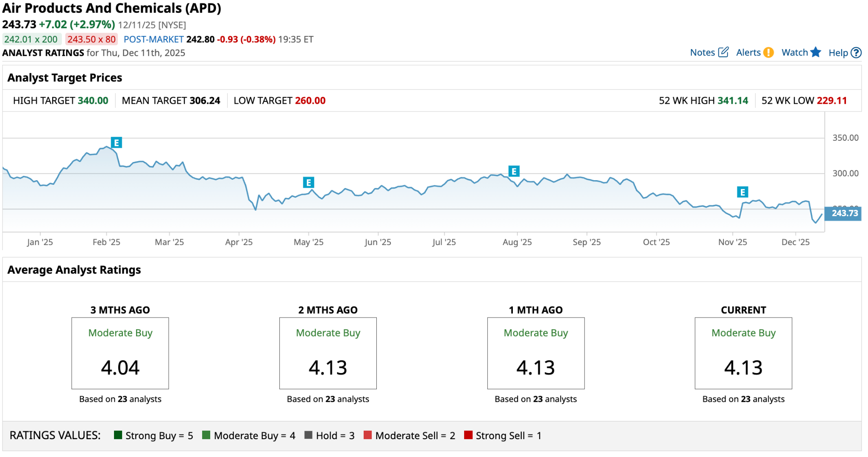
Task: Click the Alerts exclamation icon
Action: pyautogui.click(x=768, y=53)
